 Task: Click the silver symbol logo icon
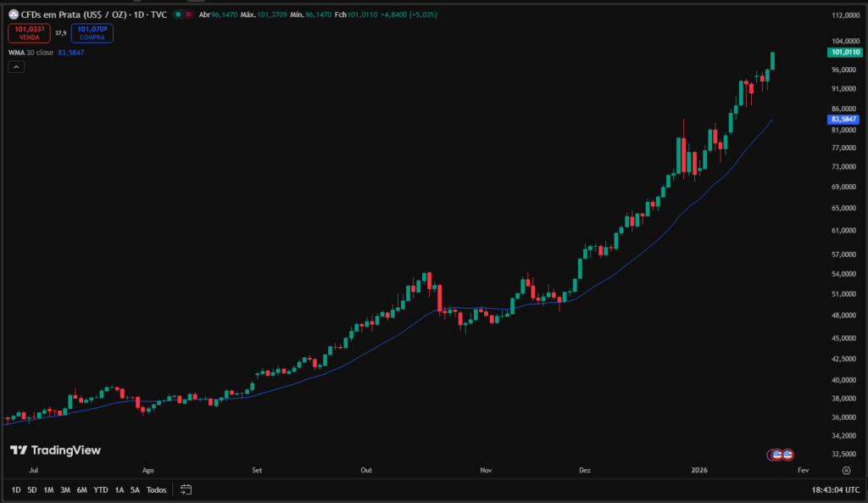[x=13, y=15]
